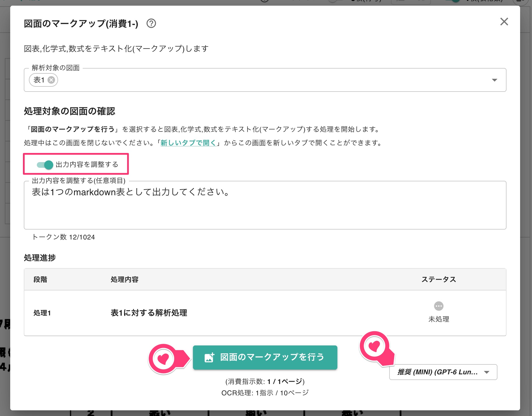Toggle the 出力内容を調整する switch

[45, 165]
